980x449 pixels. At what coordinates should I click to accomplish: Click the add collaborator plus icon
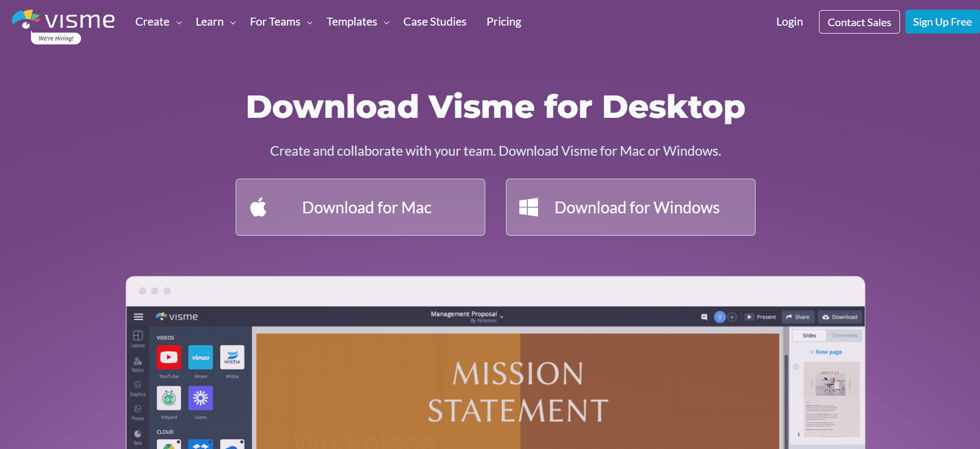pyautogui.click(x=733, y=317)
